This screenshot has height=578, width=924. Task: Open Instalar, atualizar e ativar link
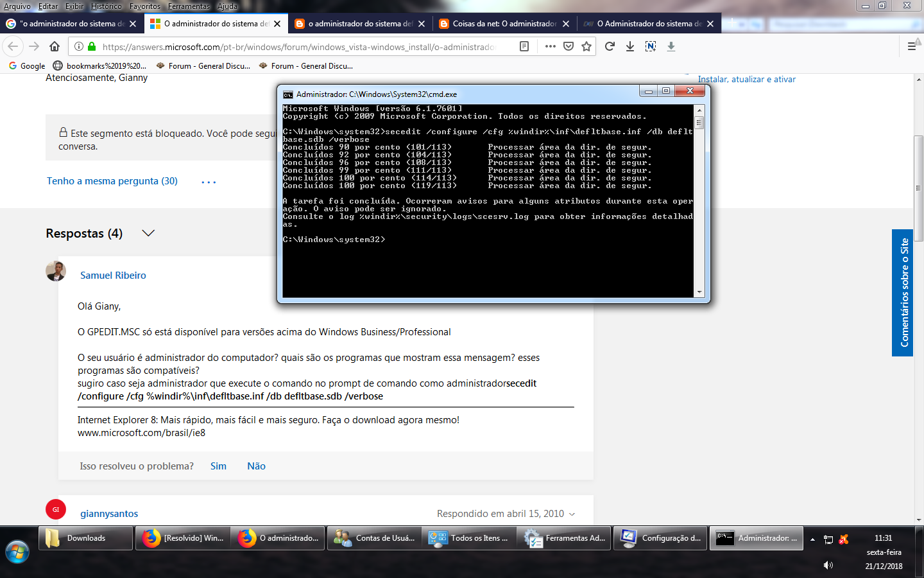746,80
